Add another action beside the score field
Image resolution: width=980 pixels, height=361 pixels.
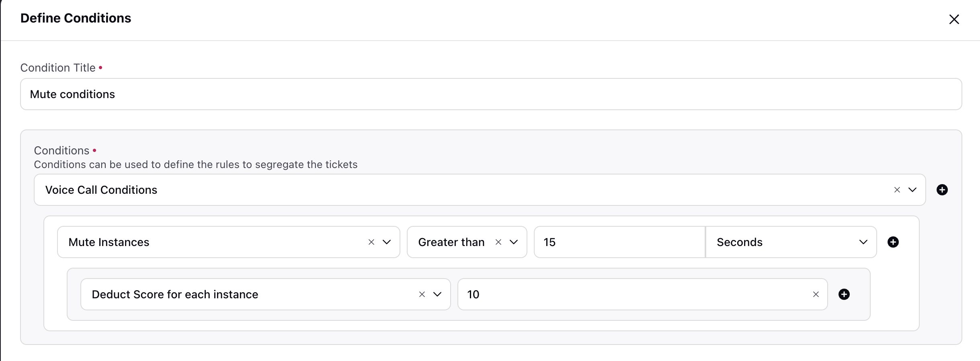coord(844,294)
